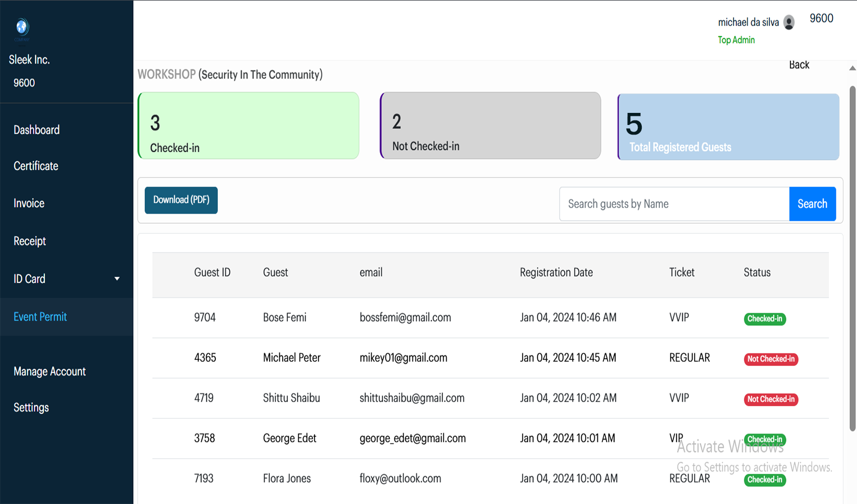Screen dimensions: 857x504
Task: Open the Event Permit page
Action: coord(40,317)
